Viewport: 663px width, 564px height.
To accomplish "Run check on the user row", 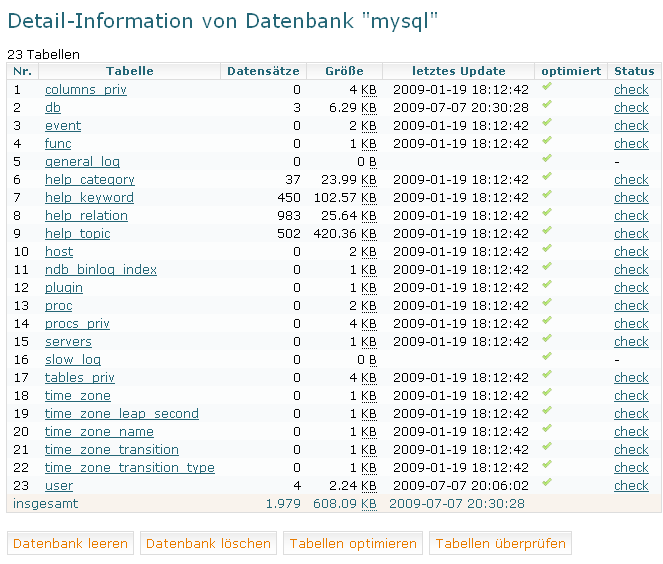I will 631,485.
